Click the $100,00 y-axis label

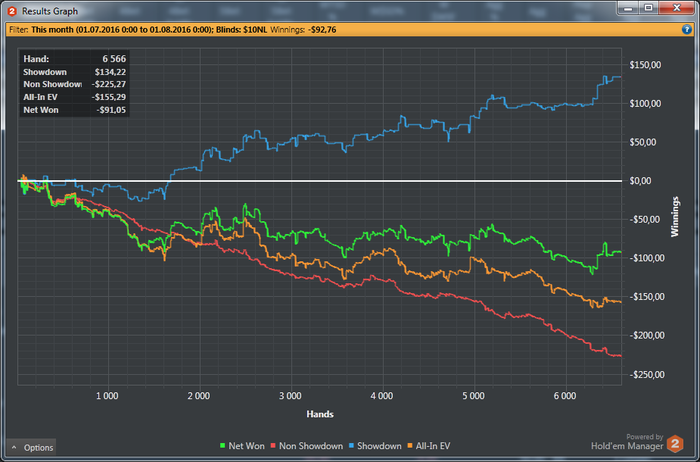645,104
